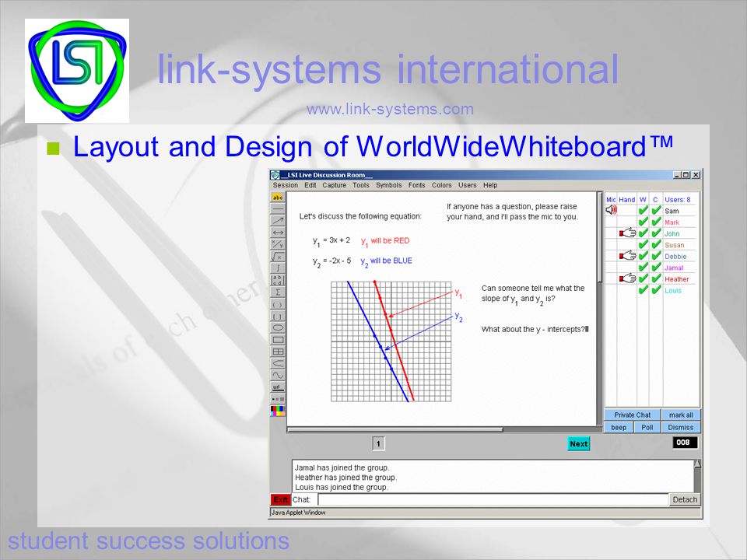Open the Edit menu

click(x=310, y=185)
